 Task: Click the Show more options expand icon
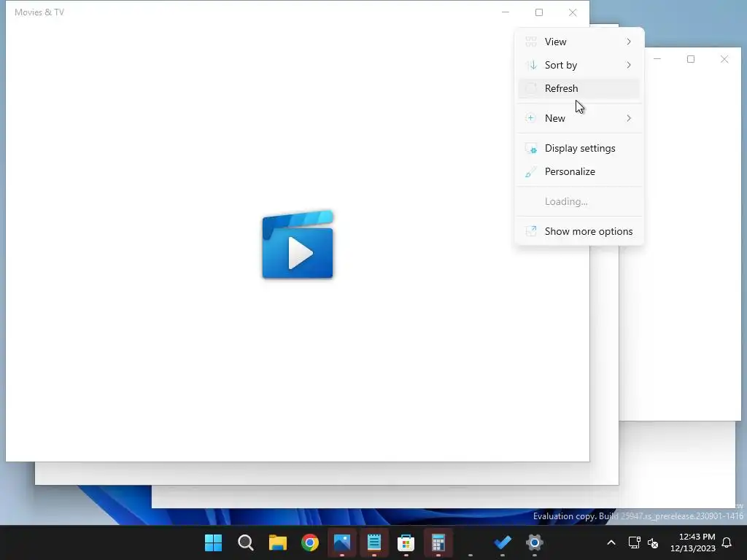(x=531, y=231)
